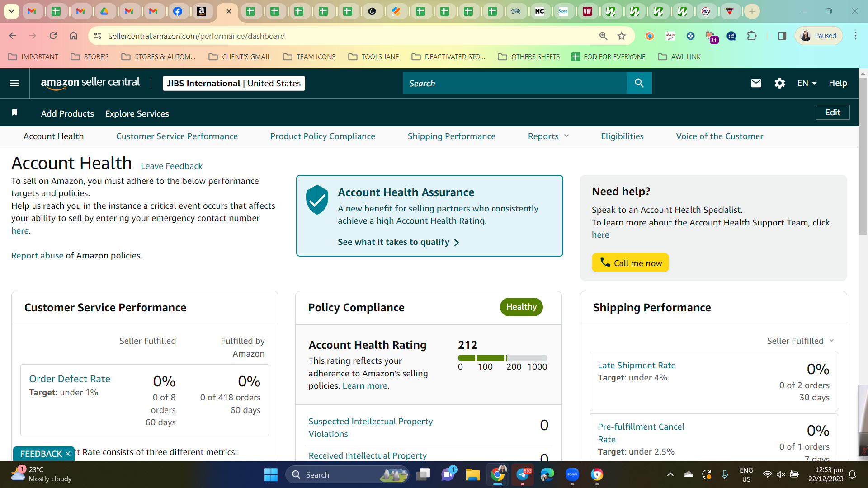Screen dimensions: 868x488
Task: Switch to the Facebook tab
Action: (178, 11)
